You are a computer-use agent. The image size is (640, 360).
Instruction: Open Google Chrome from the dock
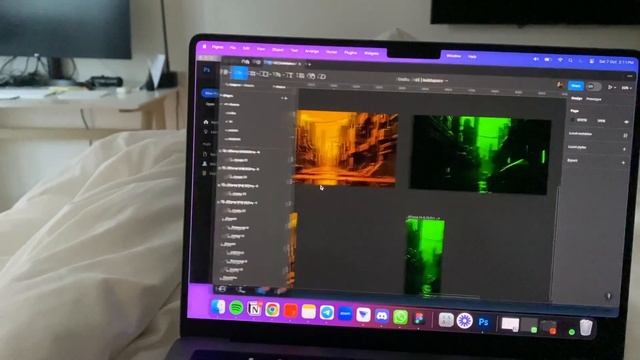(272, 310)
